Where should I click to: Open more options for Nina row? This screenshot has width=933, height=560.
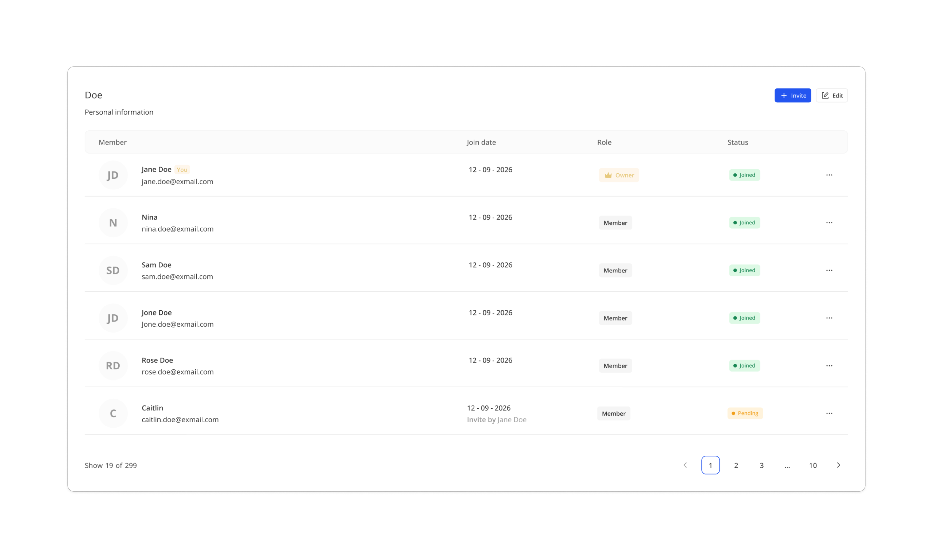(x=829, y=223)
